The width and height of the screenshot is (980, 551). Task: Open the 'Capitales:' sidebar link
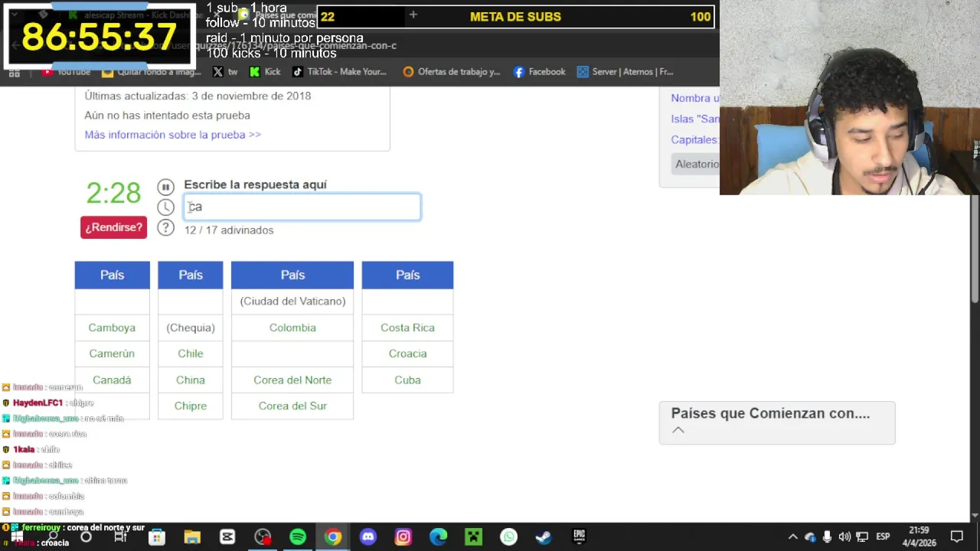[x=695, y=140]
